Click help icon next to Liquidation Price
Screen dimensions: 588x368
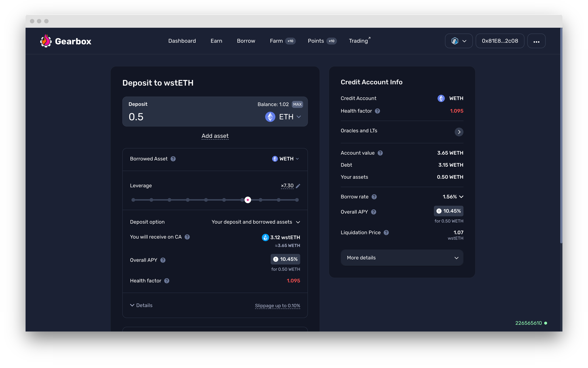(x=386, y=232)
